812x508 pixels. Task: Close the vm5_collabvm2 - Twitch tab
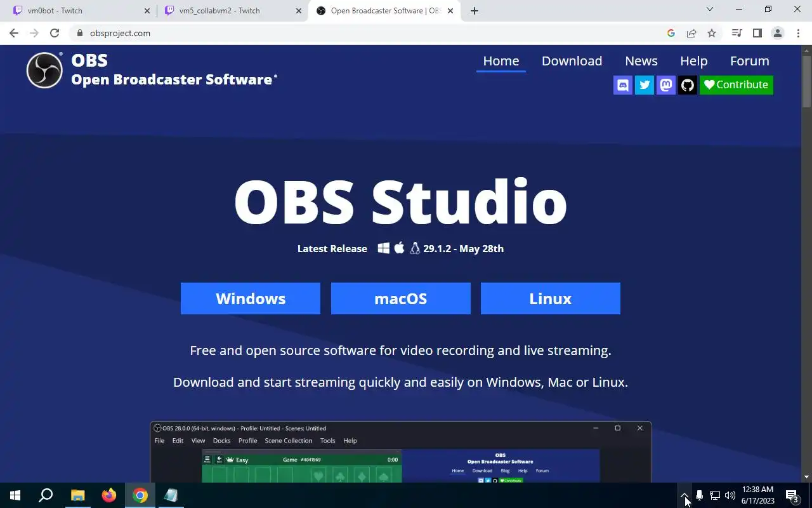click(x=299, y=11)
